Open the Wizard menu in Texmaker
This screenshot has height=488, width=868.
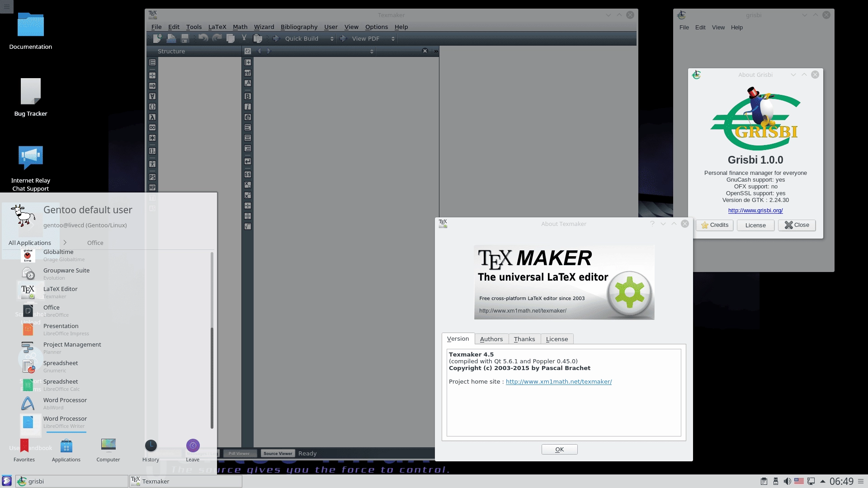[264, 27]
